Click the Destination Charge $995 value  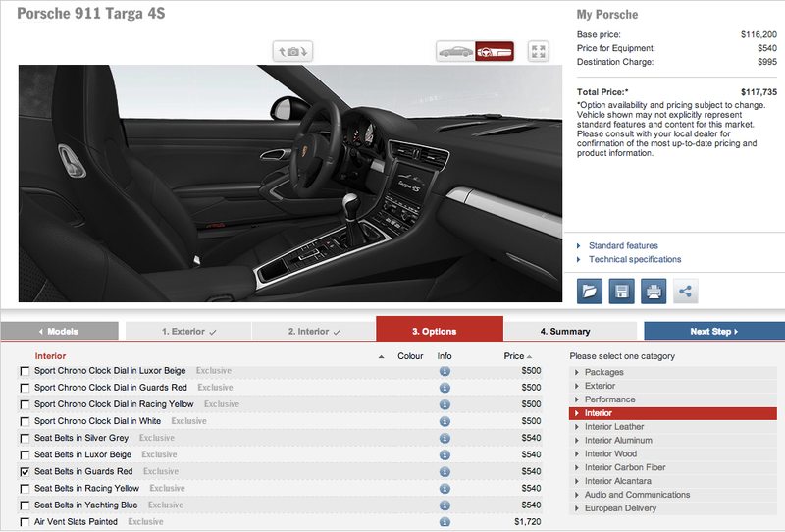point(767,62)
